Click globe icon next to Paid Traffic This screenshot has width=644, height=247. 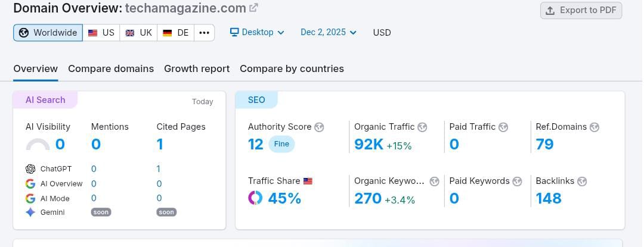(x=503, y=127)
